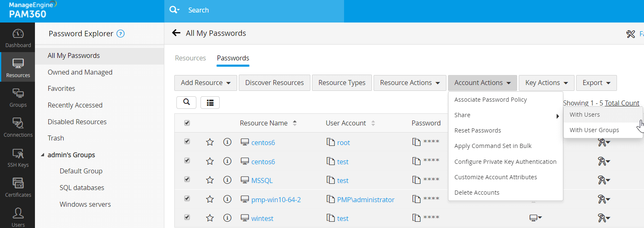This screenshot has height=228, width=644.
Task: Choose With Users from Share submenu
Action: click(x=585, y=115)
